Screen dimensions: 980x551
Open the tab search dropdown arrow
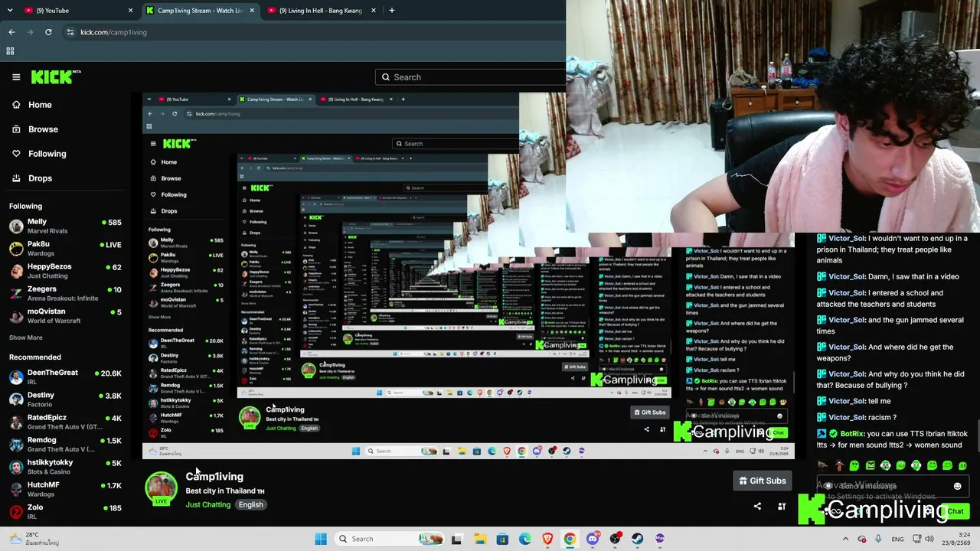click(10, 11)
